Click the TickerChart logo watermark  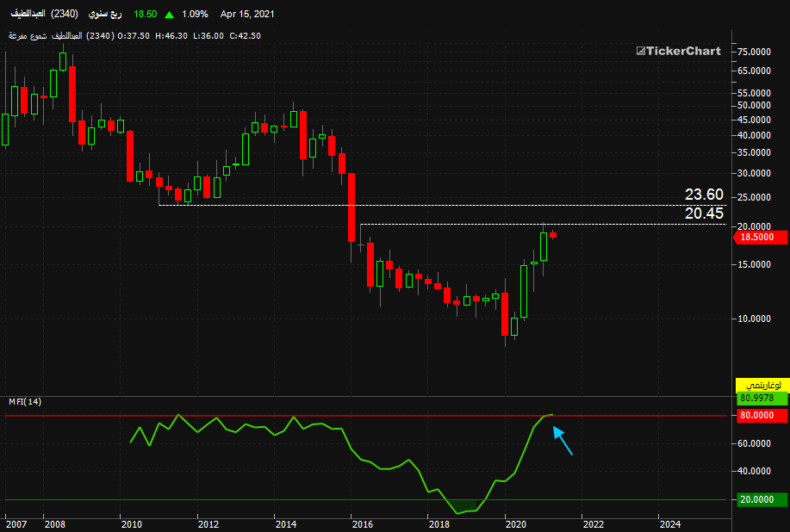click(679, 51)
